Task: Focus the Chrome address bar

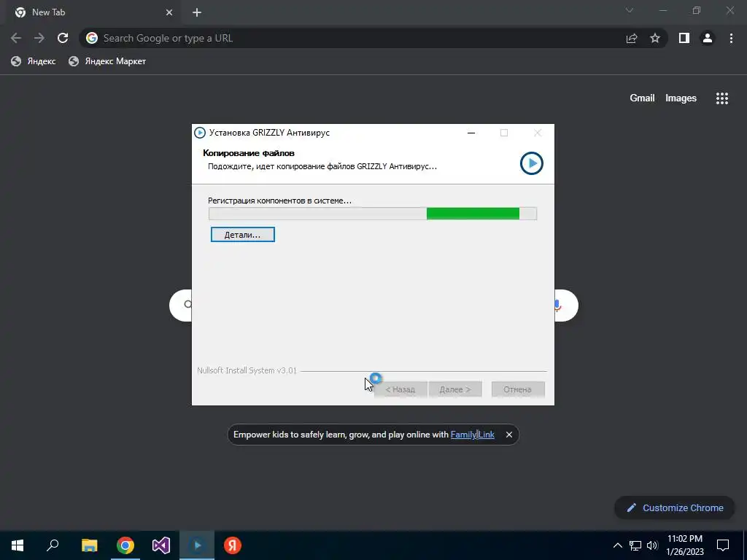Action: (x=352, y=38)
